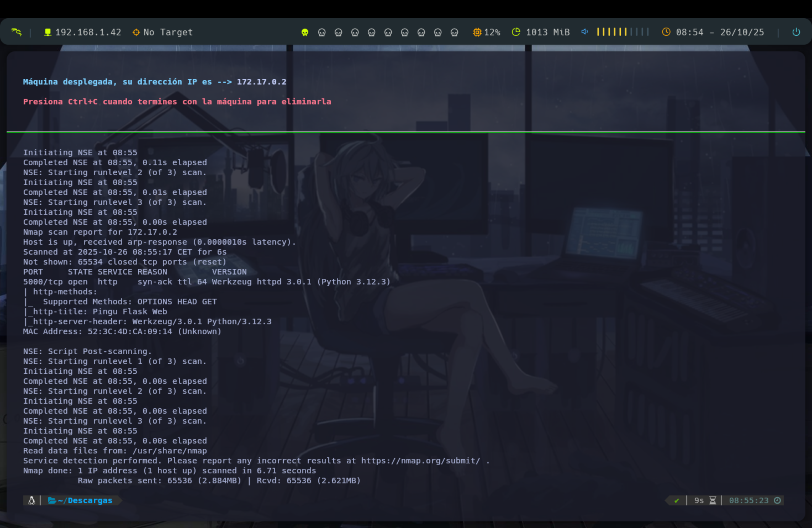Click the Linux penguin prompt icon

[x=31, y=500]
